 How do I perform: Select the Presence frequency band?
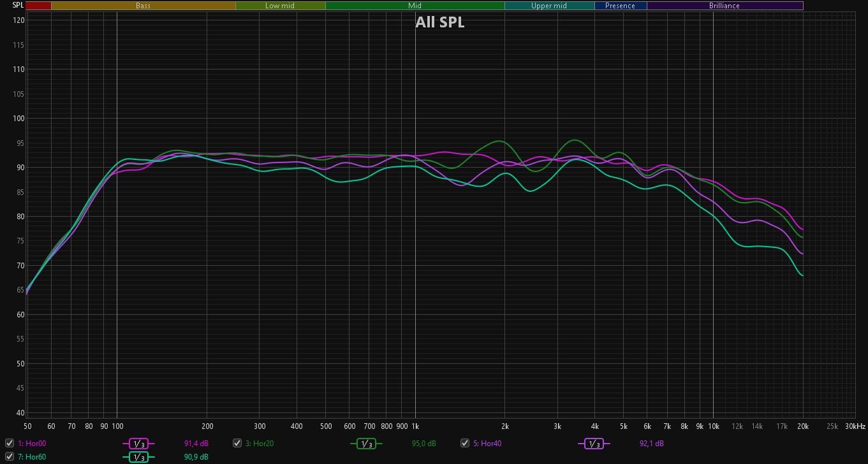pyautogui.click(x=621, y=6)
